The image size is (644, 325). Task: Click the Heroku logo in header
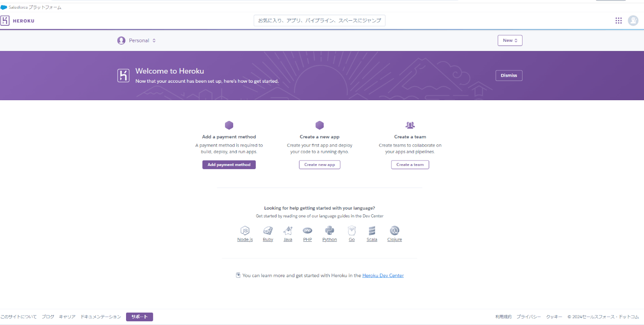[x=5, y=21]
